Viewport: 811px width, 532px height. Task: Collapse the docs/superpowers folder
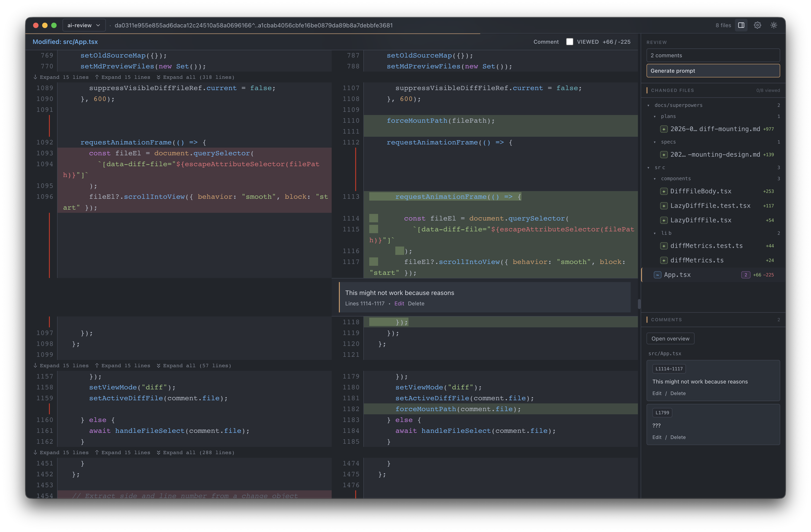648,105
